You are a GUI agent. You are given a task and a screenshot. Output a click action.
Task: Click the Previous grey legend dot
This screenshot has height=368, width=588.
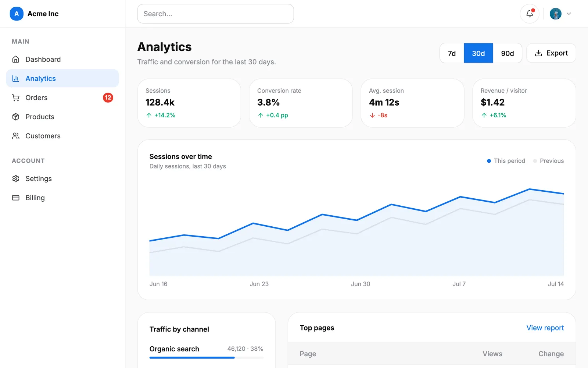click(535, 161)
